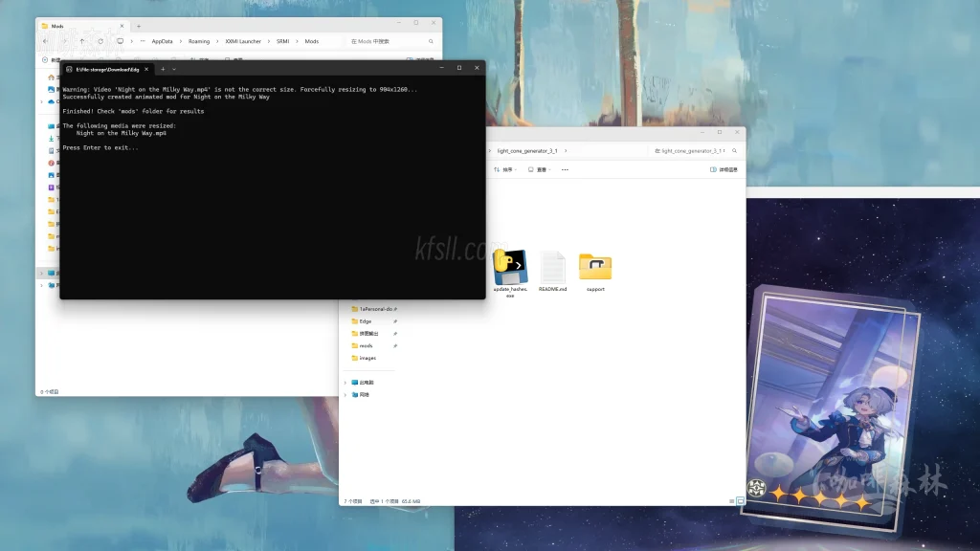Click XXMI Launcher in the address breadcrumb

tap(242, 41)
